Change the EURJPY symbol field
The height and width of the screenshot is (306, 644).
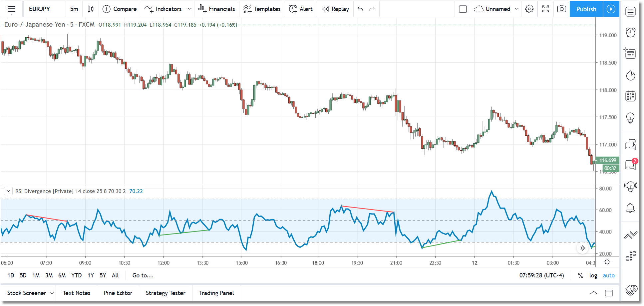39,9
